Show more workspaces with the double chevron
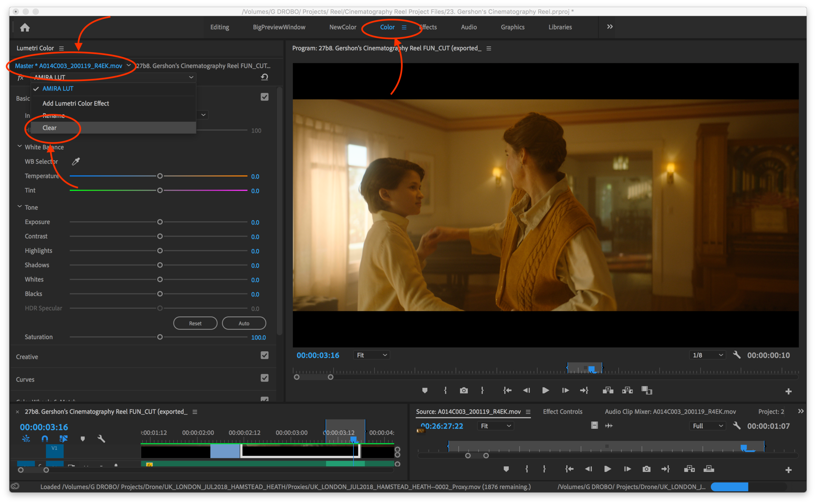This screenshot has height=504, width=816. pyautogui.click(x=610, y=27)
